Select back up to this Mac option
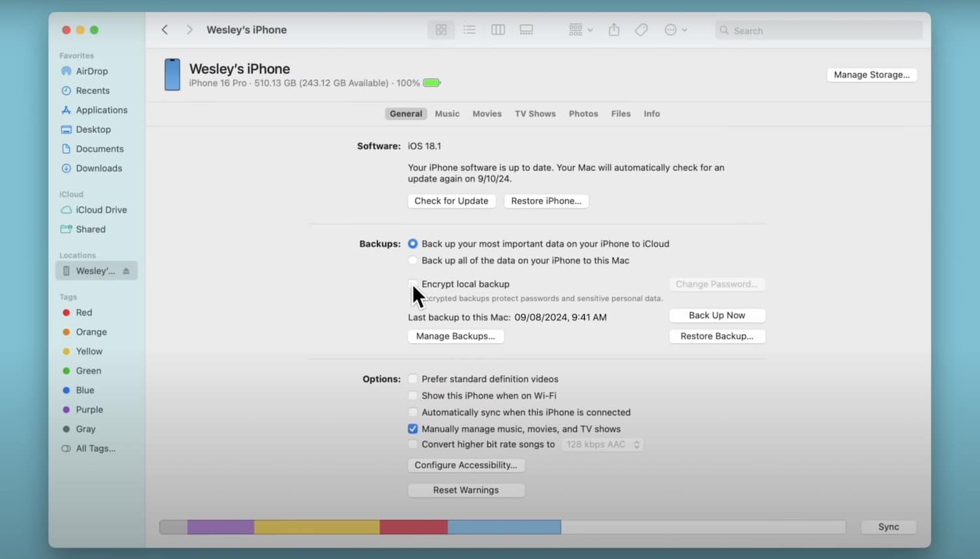The height and width of the screenshot is (559, 980). [413, 261]
